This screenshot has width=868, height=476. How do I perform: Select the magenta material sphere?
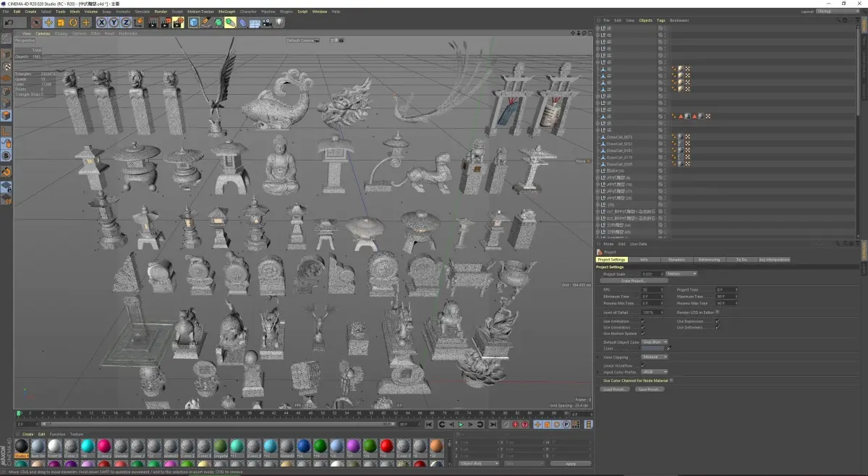point(104,446)
